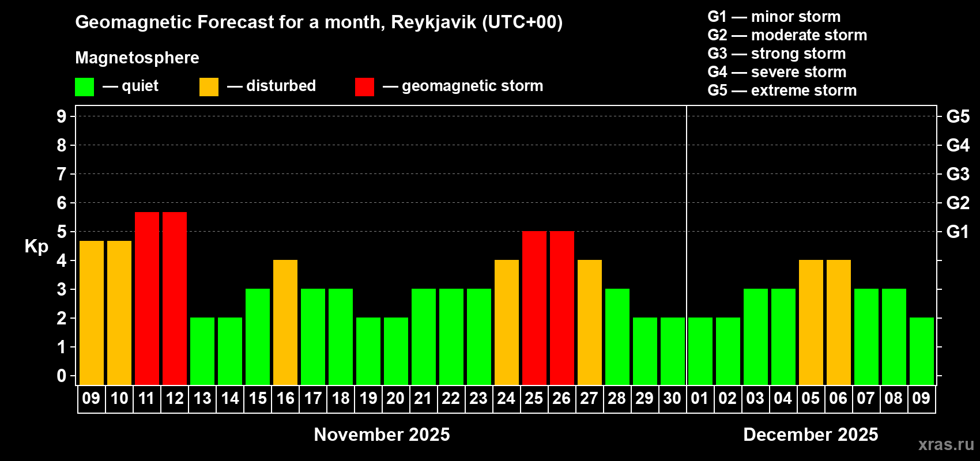The height and width of the screenshot is (461, 980).
Task: Click 'G2 — moderate storm' legend text
Action: [x=787, y=35]
